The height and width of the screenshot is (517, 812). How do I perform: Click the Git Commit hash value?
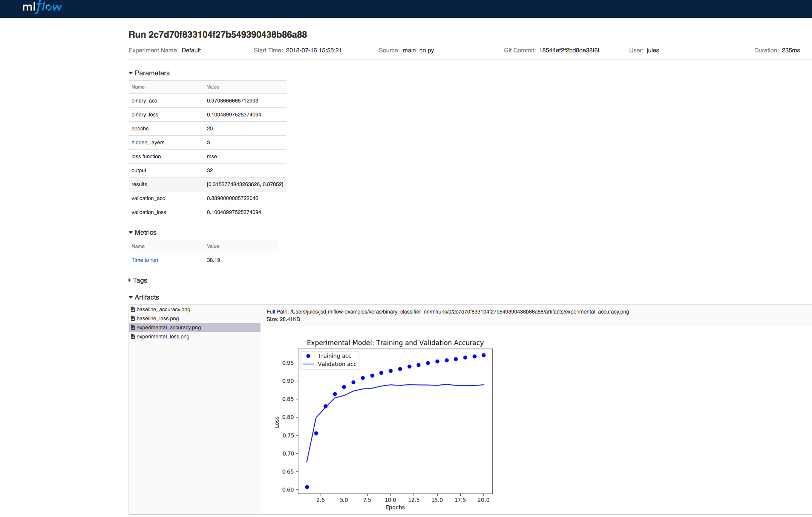pos(569,50)
